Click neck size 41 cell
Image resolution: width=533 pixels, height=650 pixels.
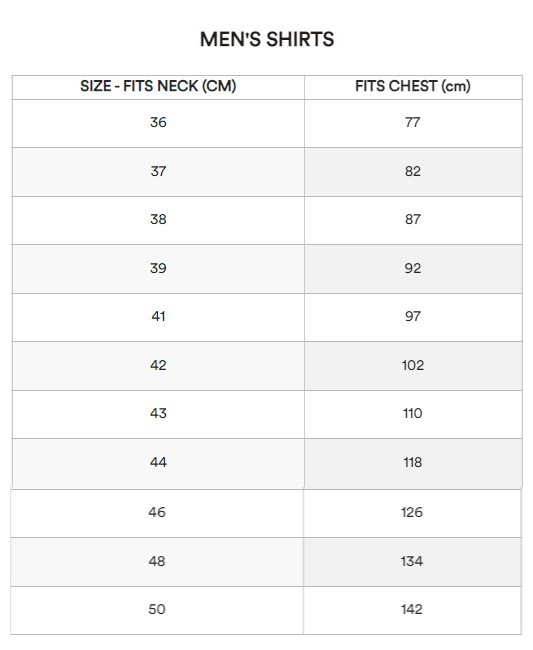pyautogui.click(x=158, y=317)
